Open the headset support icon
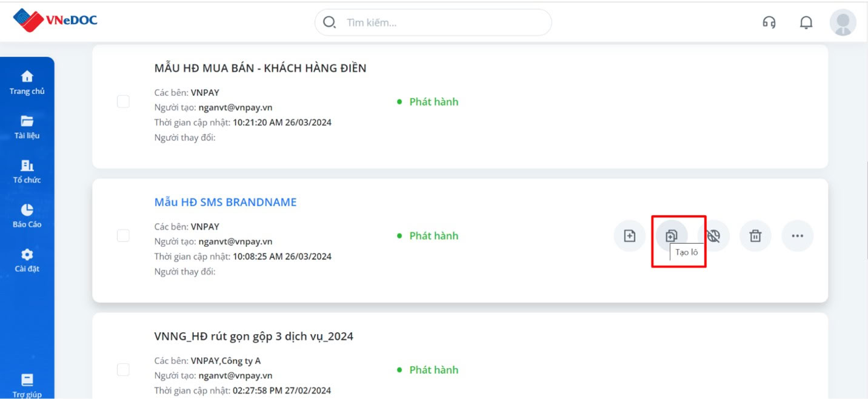Image resolution: width=868 pixels, height=399 pixels. pyautogui.click(x=769, y=22)
